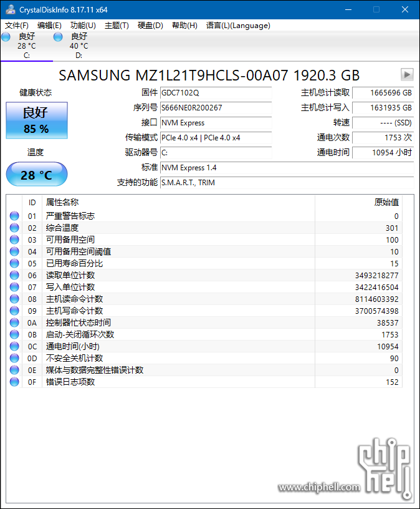The image size is (420, 509).
Task: Click status orb for attribute 01 严重警告标志
Action: [x=14, y=216]
